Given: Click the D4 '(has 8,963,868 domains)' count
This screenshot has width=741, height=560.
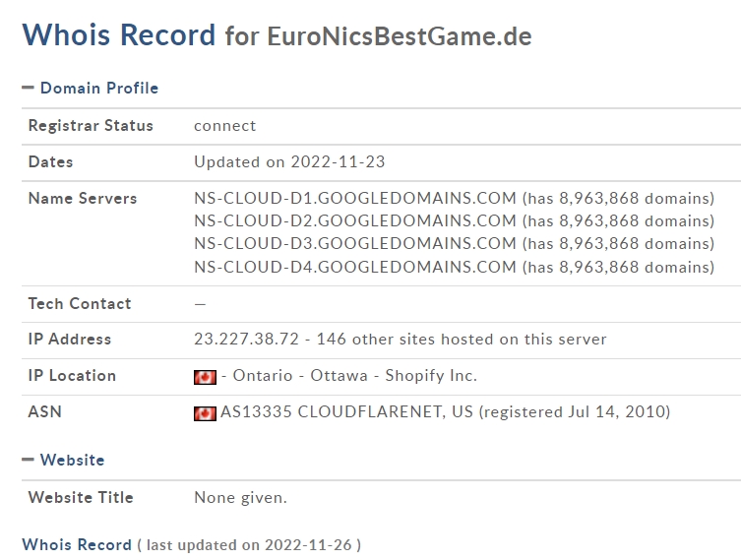Looking at the screenshot, I should pyautogui.click(x=618, y=267).
